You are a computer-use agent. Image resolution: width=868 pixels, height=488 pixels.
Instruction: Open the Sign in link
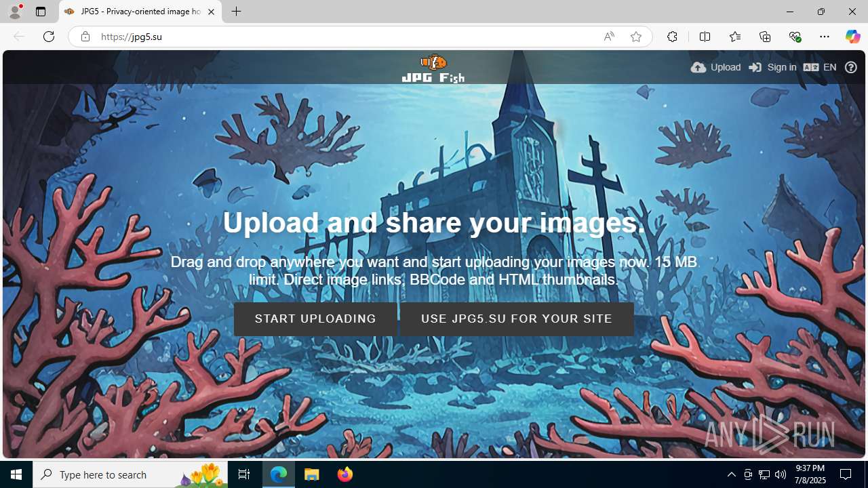(x=772, y=67)
